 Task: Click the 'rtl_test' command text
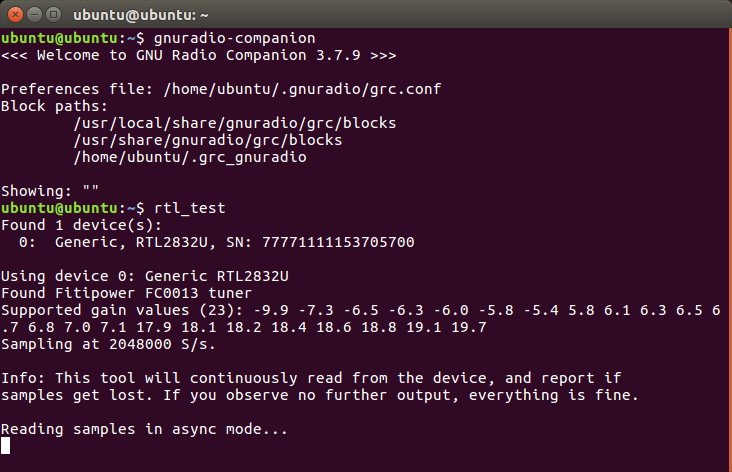click(190, 208)
